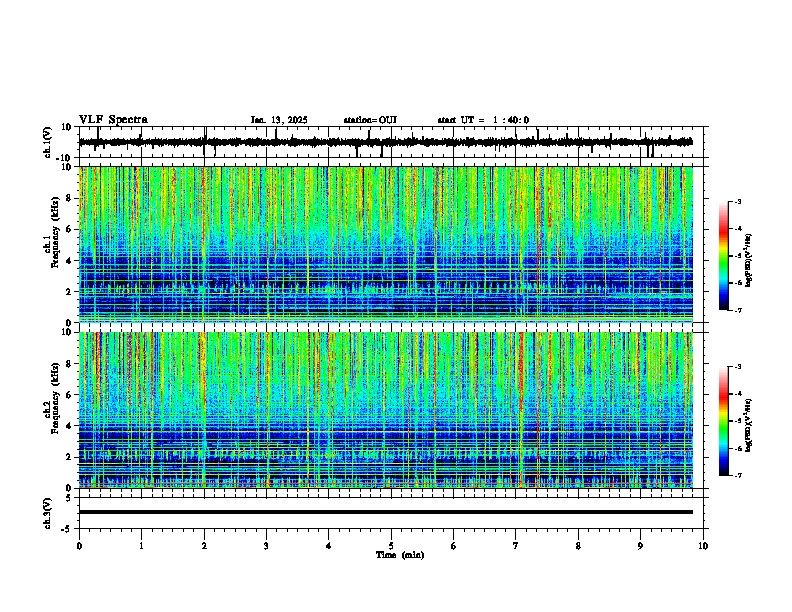The height and width of the screenshot is (612, 792).
Task: Click the "ch.3(V)" axis label
Action: (48, 513)
